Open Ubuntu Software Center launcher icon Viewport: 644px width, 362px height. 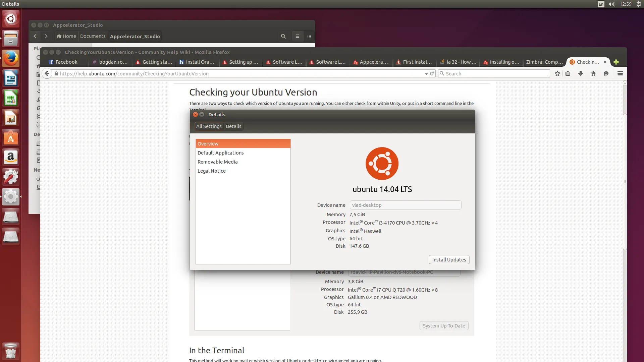click(11, 138)
